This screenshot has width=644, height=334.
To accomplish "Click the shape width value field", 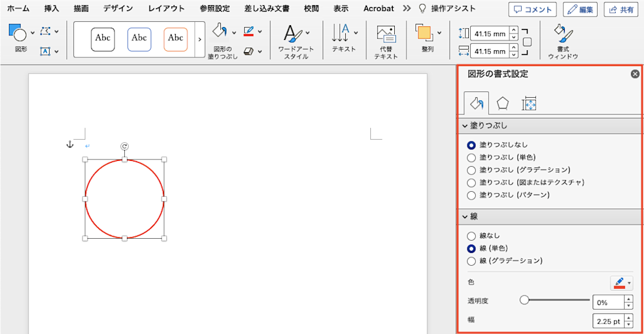I will [489, 51].
